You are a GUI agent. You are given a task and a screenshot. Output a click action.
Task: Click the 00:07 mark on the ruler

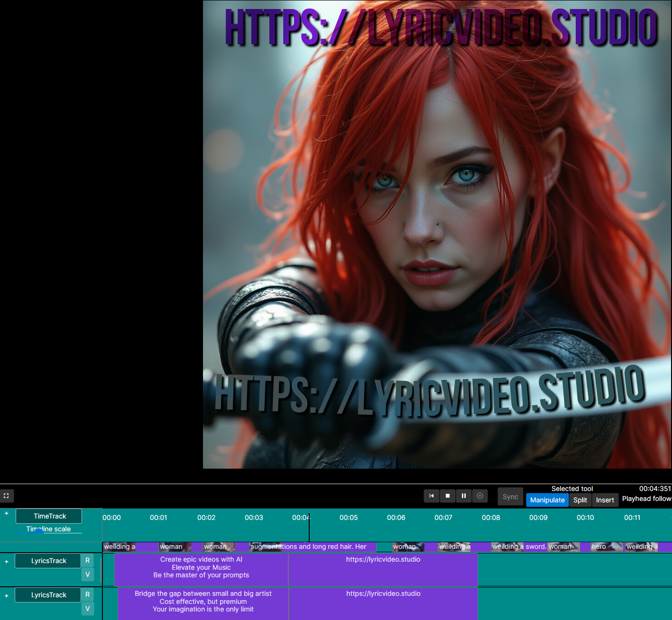click(x=443, y=518)
